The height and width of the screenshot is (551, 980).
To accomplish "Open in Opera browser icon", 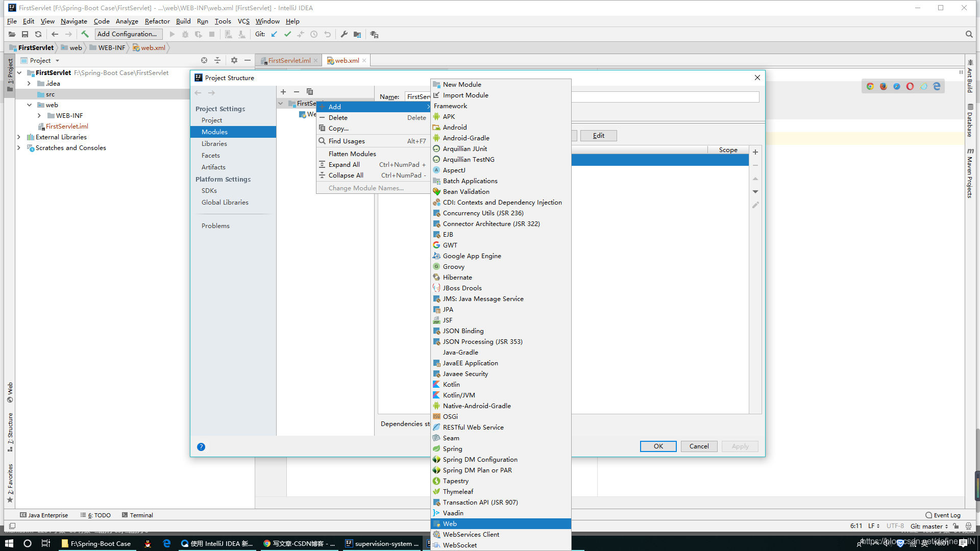I will (x=910, y=86).
